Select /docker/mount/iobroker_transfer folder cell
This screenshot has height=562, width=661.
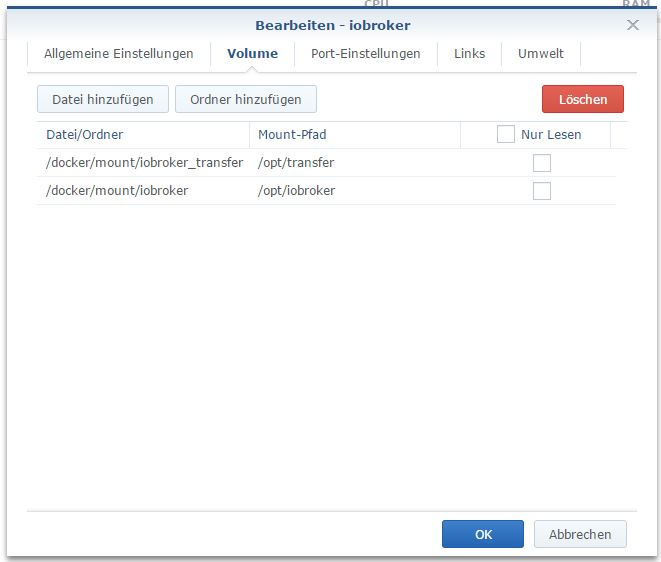[144, 163]
